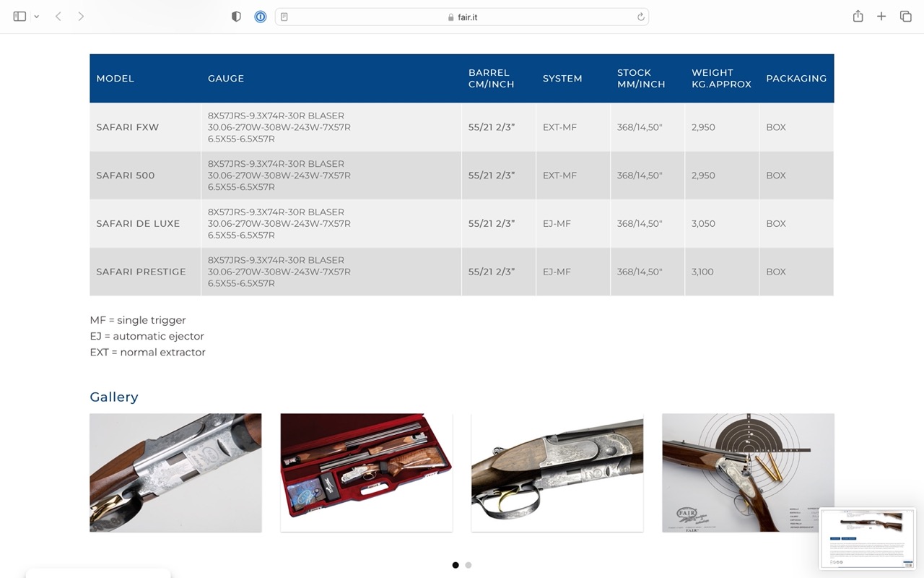Select the SAFARI 500 model cell

[x=145, y=176]
